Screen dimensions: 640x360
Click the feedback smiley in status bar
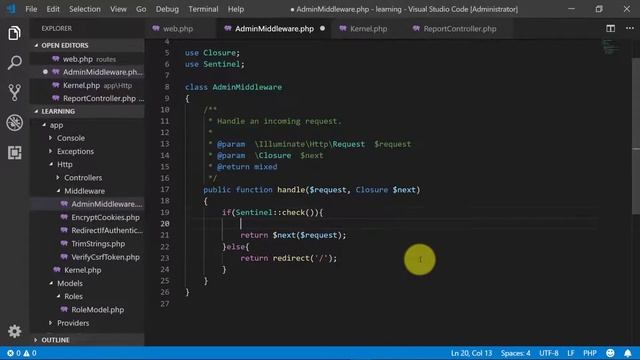[610, 353]
